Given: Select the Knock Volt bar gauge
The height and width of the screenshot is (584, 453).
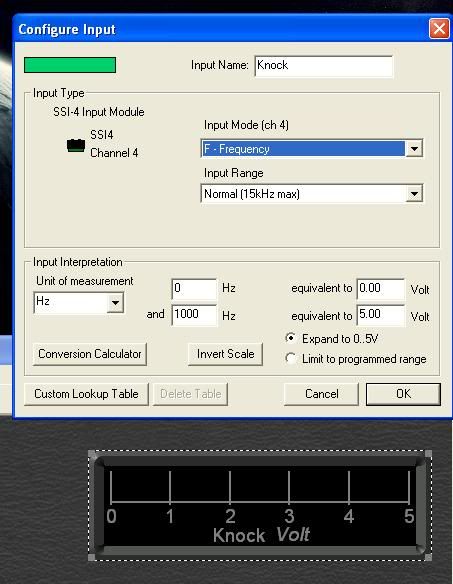Looking at the screenshot, I should tap(260, 505).
